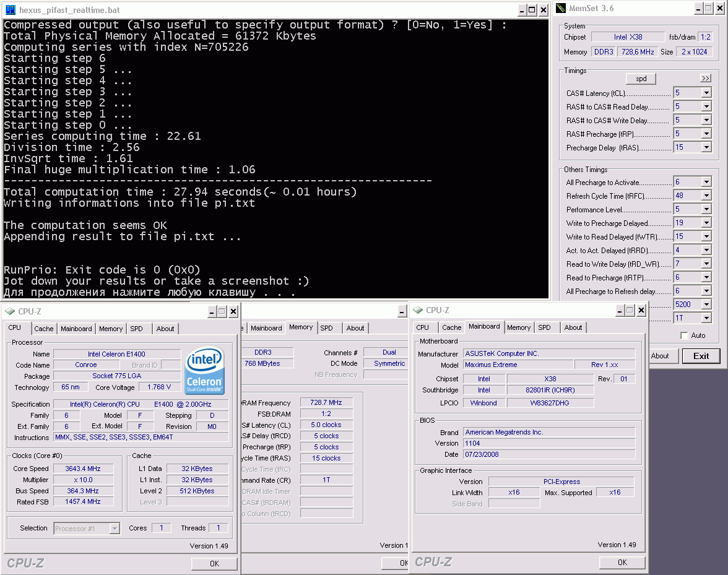Close the left CPU-Z window
The image size is (728, 575).
click(233, 311)
